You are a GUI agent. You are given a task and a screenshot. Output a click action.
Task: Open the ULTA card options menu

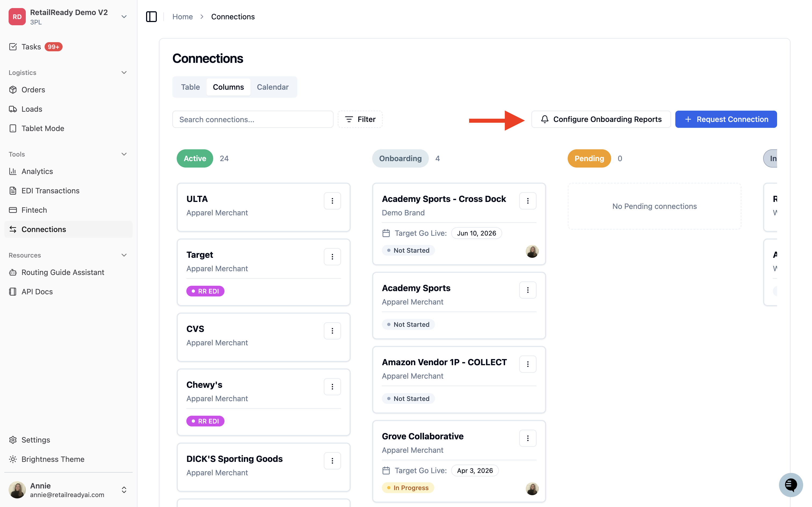pyautogui.click(x=332, y=201)
